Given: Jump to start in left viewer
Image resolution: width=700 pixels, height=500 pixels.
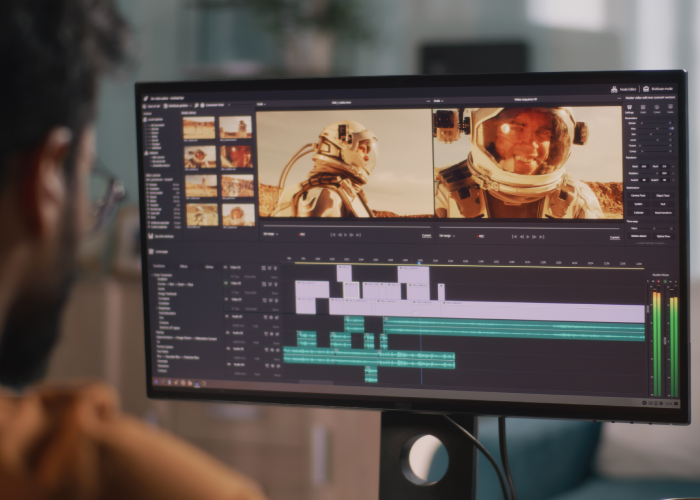Looking at the screenshot, I should click(x=333, y=235).
